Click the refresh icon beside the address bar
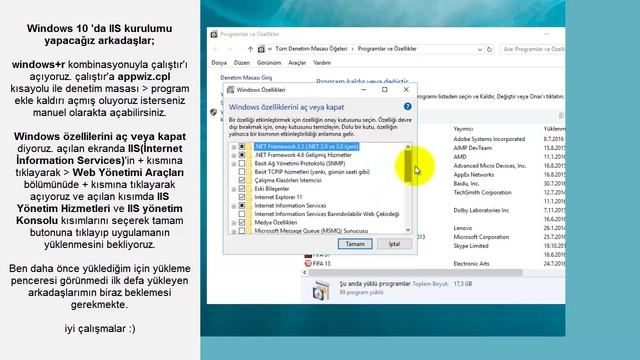The width and height of the screenshot is (640, 360). (489, 49)
